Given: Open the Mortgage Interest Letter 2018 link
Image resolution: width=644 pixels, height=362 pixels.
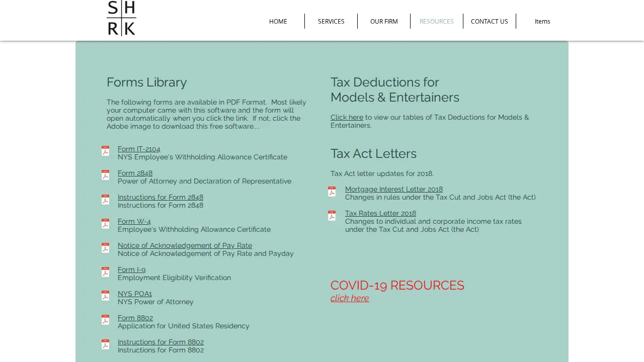Looking at the screenshot, I should click(394, 189).
